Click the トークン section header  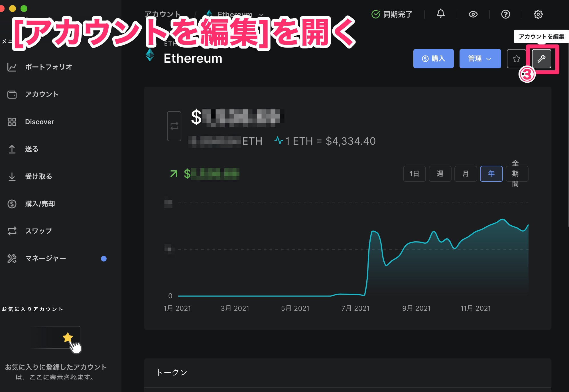172,372
